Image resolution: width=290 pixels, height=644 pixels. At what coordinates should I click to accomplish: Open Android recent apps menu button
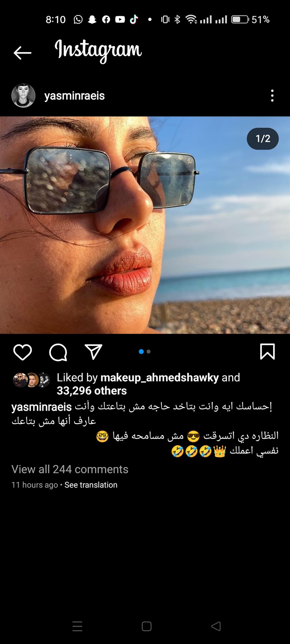77,626
